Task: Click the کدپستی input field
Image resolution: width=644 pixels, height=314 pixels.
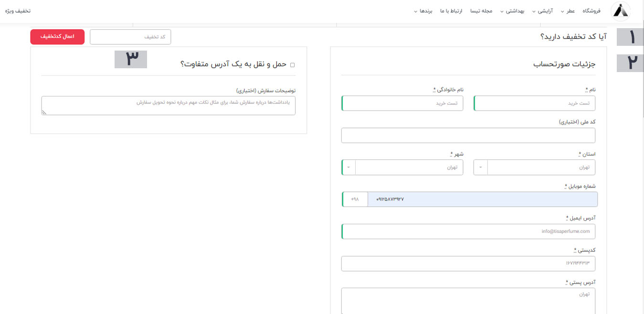Action: tap(468, 263)
